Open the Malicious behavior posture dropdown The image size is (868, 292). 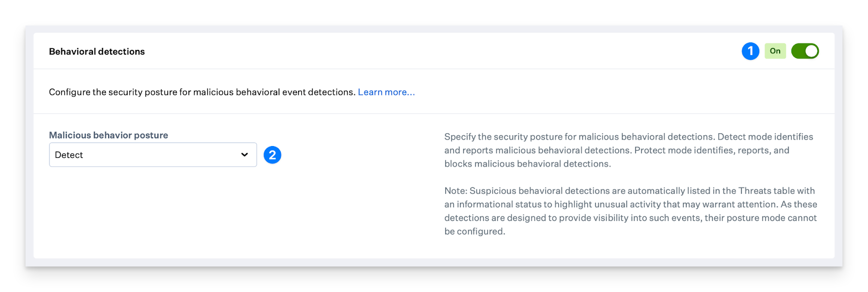click(153, 155)
